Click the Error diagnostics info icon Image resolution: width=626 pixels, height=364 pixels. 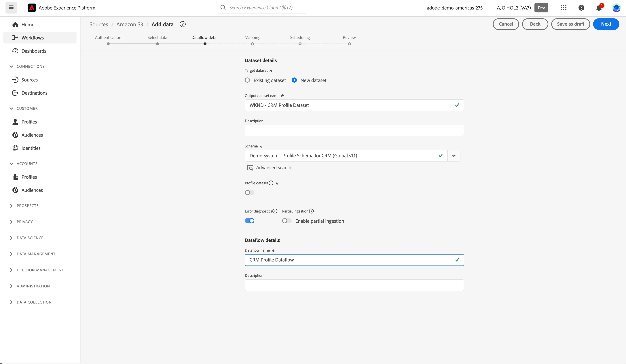click(x=275, y=211)
